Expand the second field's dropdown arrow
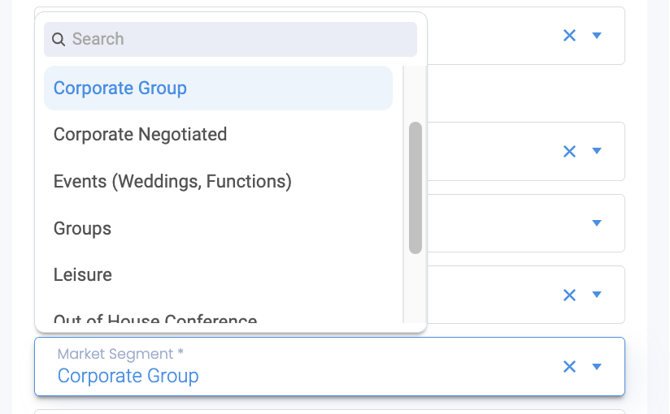Image resolution: width=670 pixels, height=414 pixels. [597, 151]
